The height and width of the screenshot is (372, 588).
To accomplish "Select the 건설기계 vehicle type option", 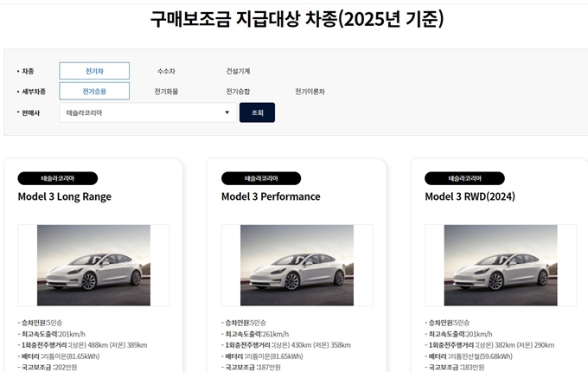I will pyautogui.click(x=238, y=71).
